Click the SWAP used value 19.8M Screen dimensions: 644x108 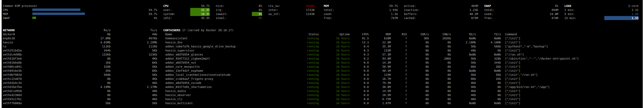click(x=554, y=14)
